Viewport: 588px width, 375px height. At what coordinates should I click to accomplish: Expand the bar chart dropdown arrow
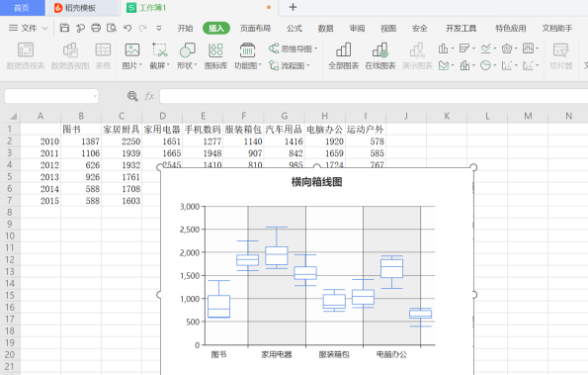click(473, 48)
